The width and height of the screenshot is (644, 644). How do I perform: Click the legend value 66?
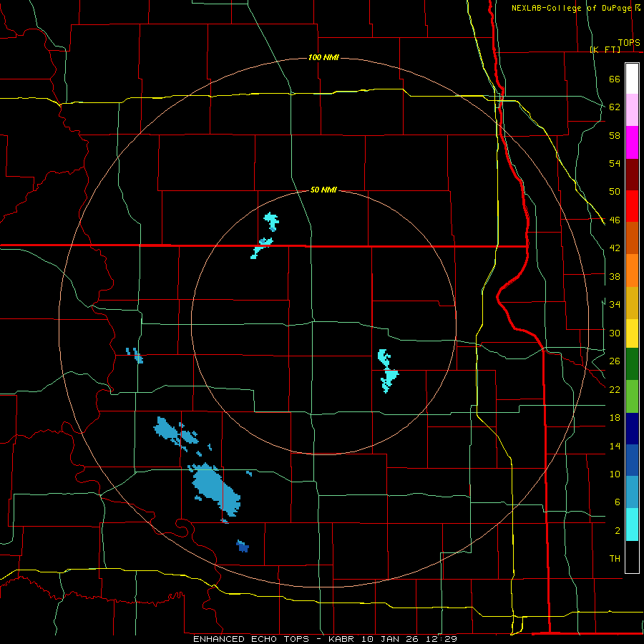pyautogui.click(x=615, y=79)
